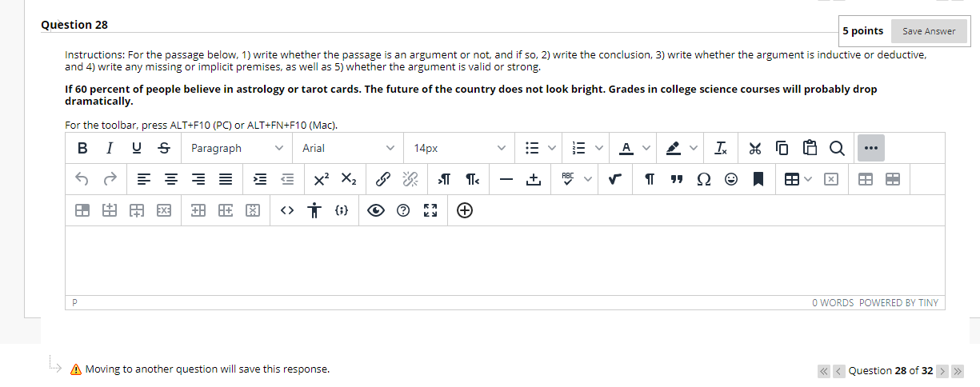
Task: Insert an anchor bookmark
Action: (x=758, y=179)
